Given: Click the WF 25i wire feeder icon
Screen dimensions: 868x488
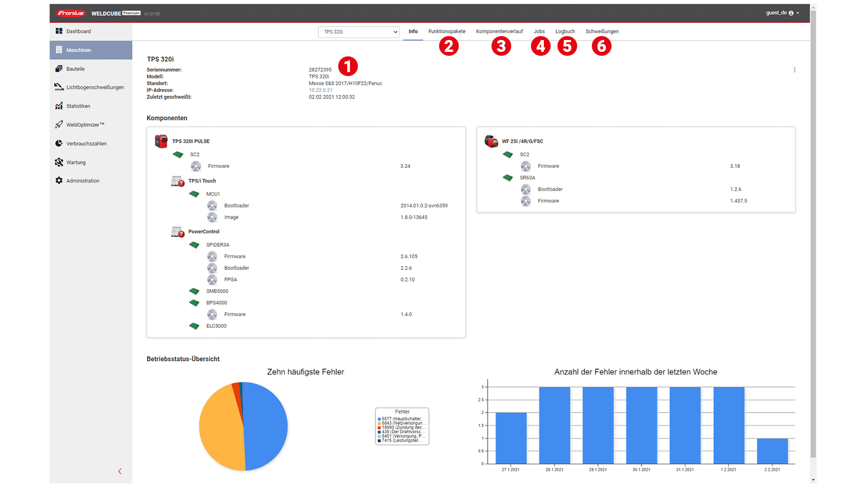Looking at the screenshot, I should [x=491, y=141].
